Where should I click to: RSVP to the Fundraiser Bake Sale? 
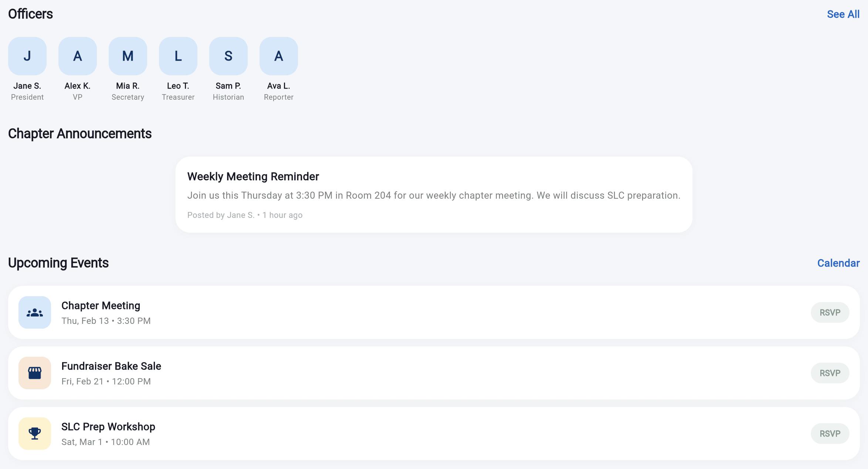pos(830,373)
